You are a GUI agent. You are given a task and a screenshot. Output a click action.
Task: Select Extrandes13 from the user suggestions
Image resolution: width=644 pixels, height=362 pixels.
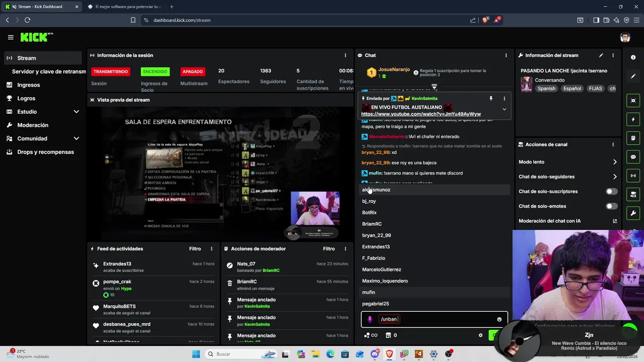click(x=435, y=247)
